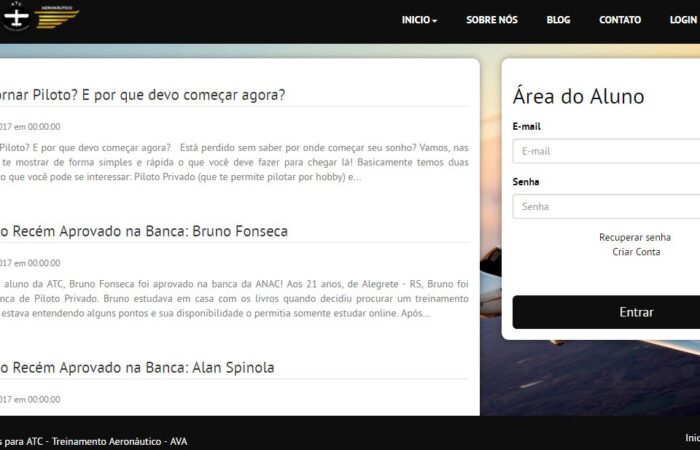Follow the Criar Conta link

point(636,252)
